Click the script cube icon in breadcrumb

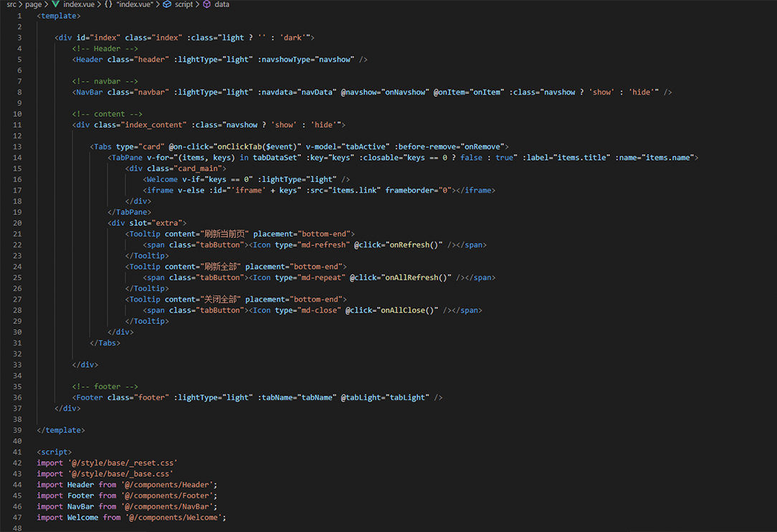(x=168, y=4)
